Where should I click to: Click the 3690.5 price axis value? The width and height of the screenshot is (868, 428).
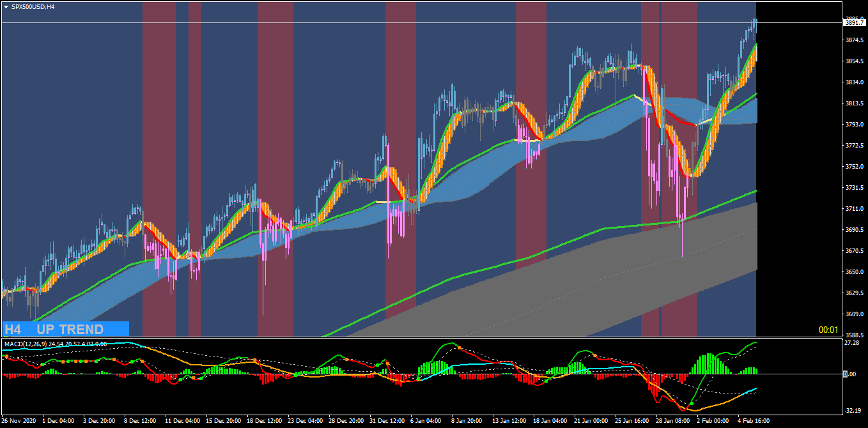click(855, 230)
